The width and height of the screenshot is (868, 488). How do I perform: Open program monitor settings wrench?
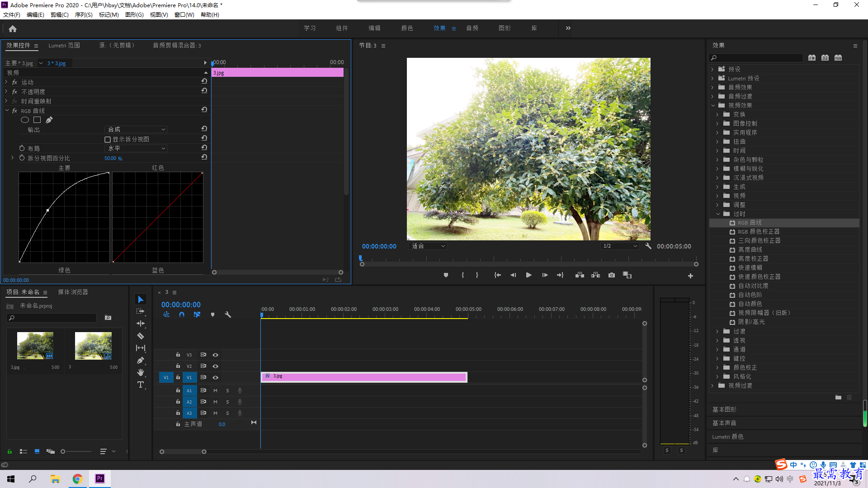[x=648, y=246]
